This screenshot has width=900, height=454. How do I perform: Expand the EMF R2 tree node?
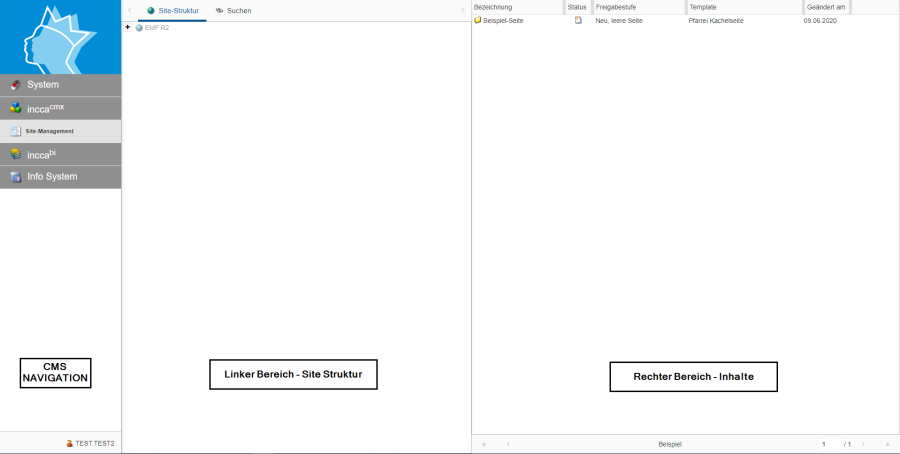[x=128, y=28]
